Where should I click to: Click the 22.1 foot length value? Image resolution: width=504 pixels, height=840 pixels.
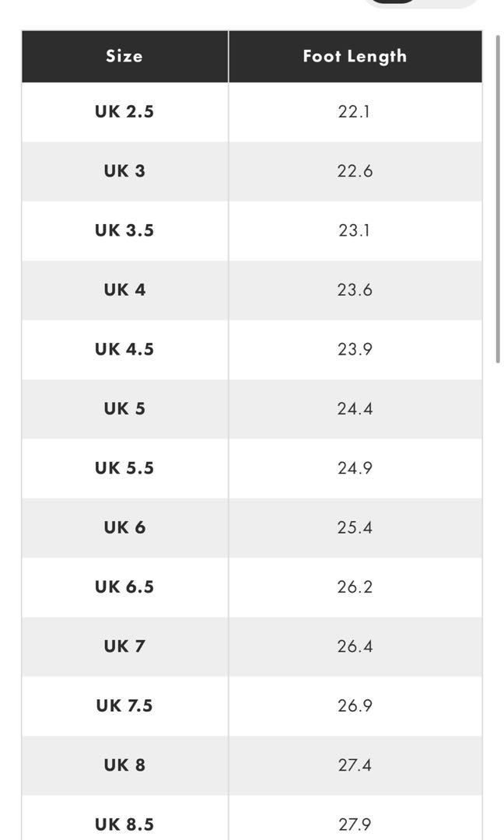[355, 111]
